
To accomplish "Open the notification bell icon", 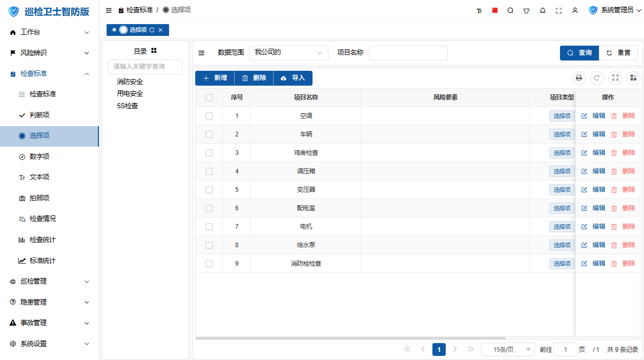I will [x=543, y=10].
